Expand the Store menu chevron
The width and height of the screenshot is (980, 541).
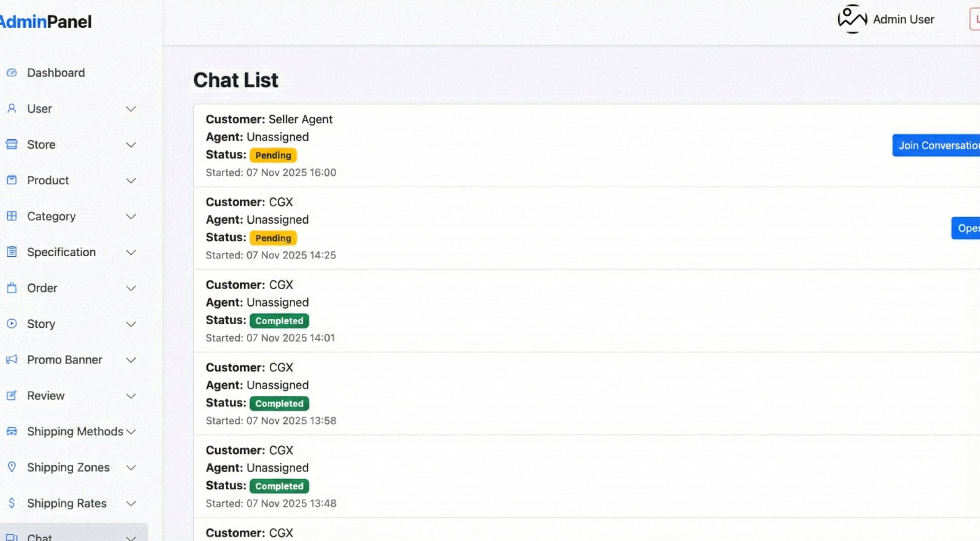click(131, 145)
